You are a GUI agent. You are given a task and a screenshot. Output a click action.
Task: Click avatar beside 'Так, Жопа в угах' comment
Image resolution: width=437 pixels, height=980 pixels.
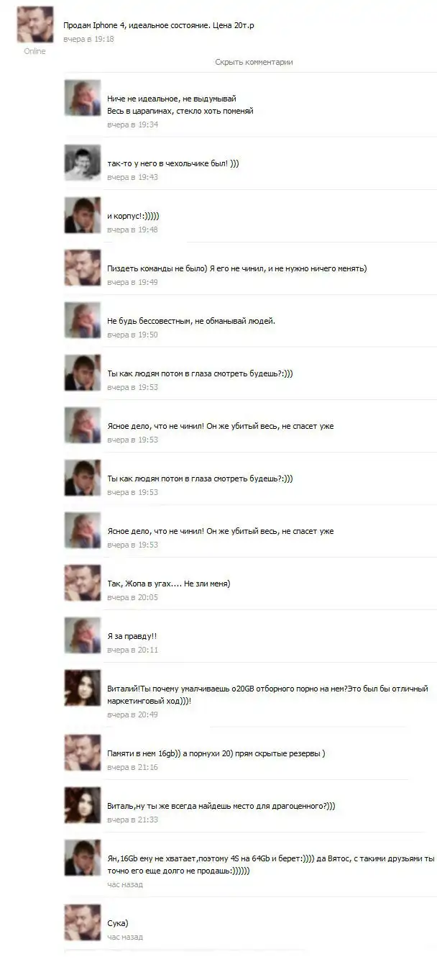(x=83, y=583)
